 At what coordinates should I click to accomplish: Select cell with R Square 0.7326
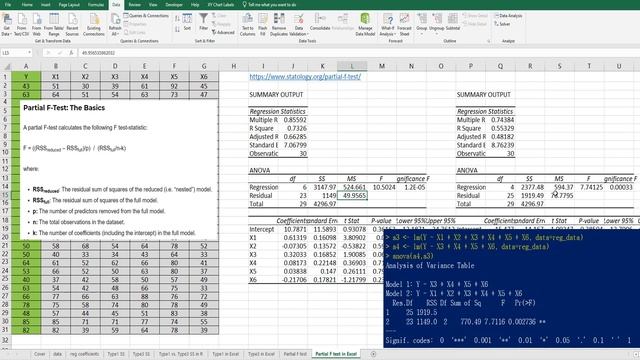tap(293, 128)
